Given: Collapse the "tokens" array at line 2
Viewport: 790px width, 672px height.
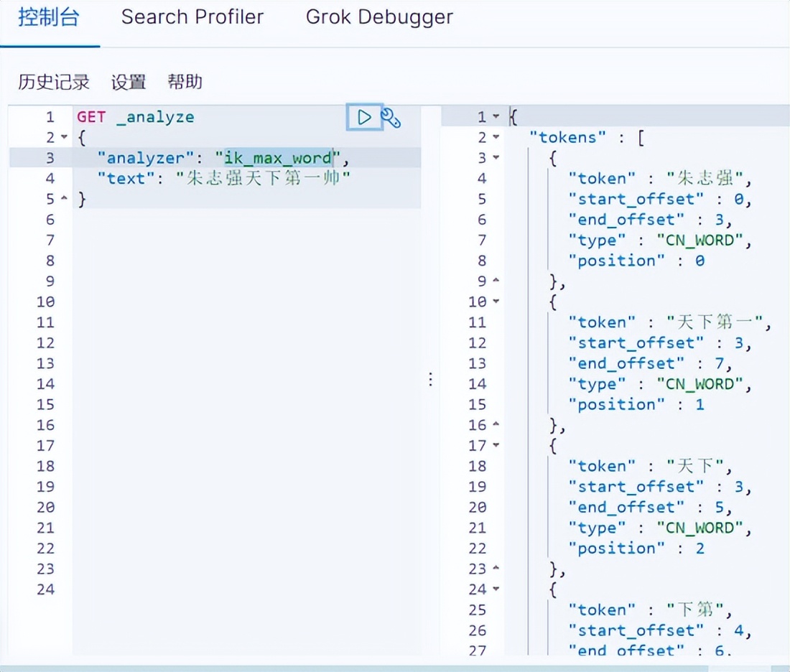Looking at the screenshot, I should tap(496, 137).
